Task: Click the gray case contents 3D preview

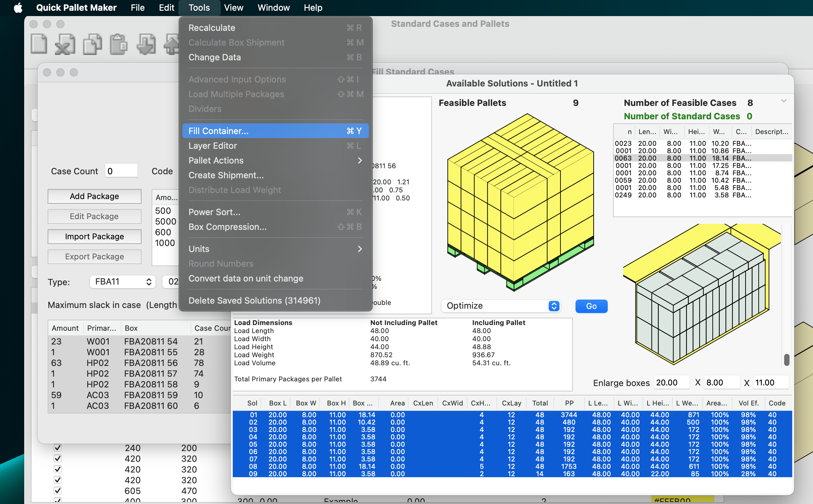Action: pyautogui.click(x=702, y=294)
